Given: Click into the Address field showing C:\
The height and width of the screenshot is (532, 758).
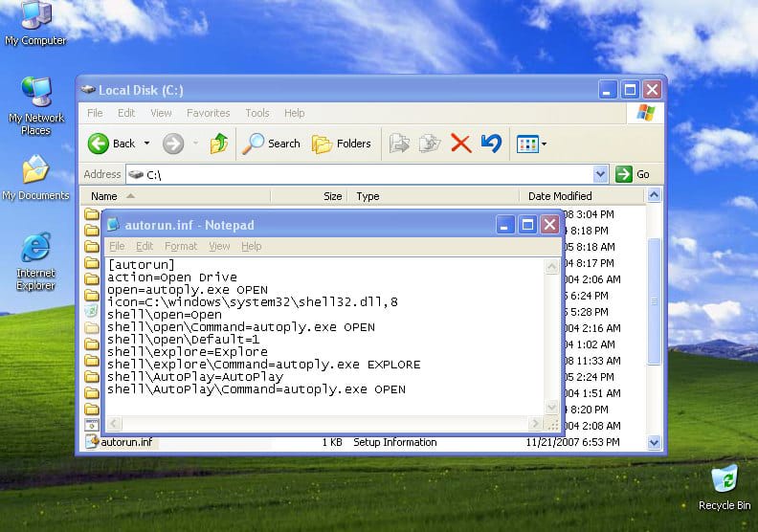Looking at the screenshot, I should click(359, 174).
